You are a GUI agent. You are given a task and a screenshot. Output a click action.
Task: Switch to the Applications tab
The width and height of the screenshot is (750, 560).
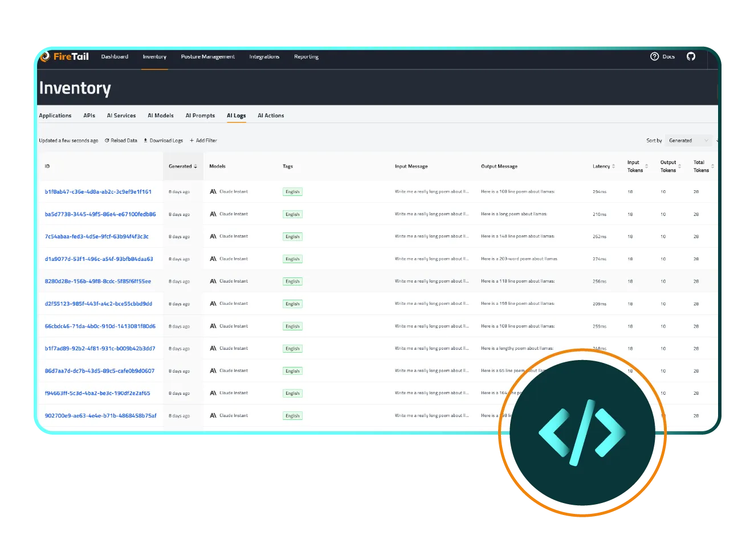(55, 116)
